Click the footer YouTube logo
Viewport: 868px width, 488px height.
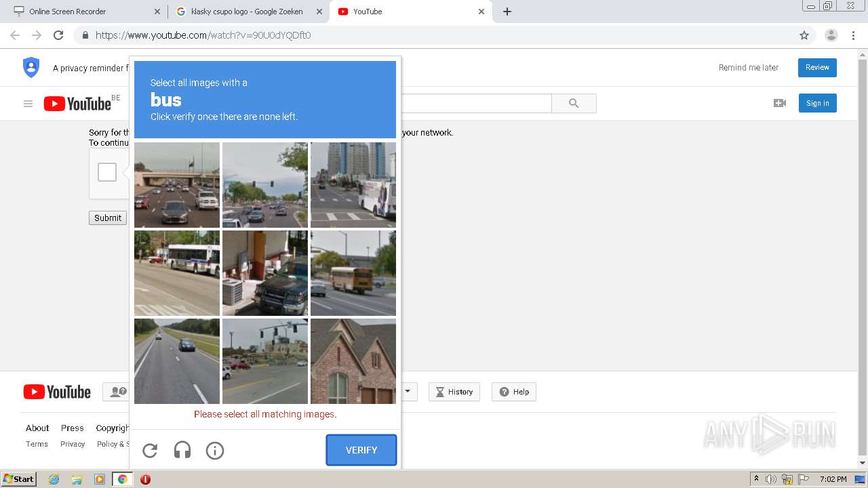(57, 392)
